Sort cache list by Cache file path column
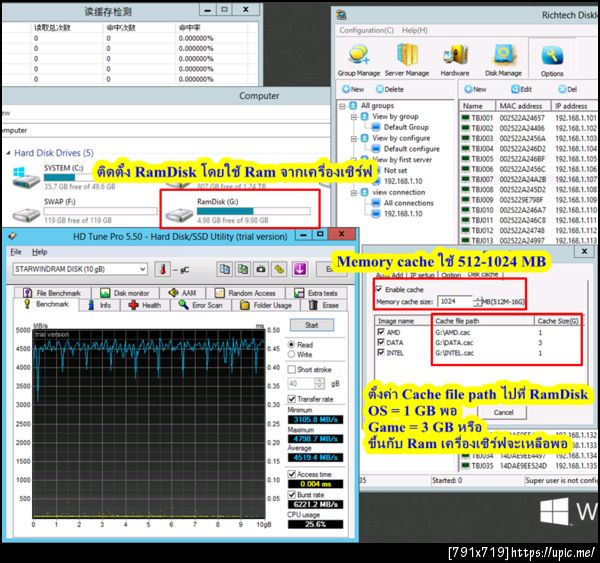Viewport: 600px width, 563px height. (x=483, y=321)
